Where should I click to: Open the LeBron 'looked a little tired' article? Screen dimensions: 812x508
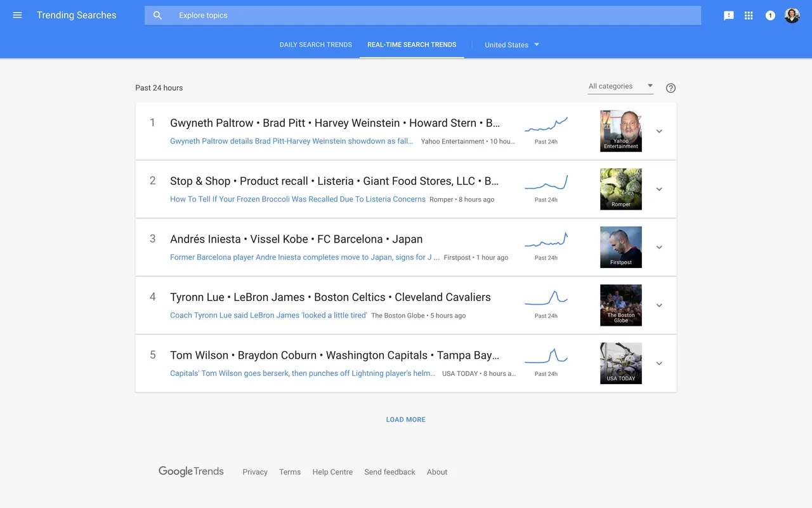(268, 315)
